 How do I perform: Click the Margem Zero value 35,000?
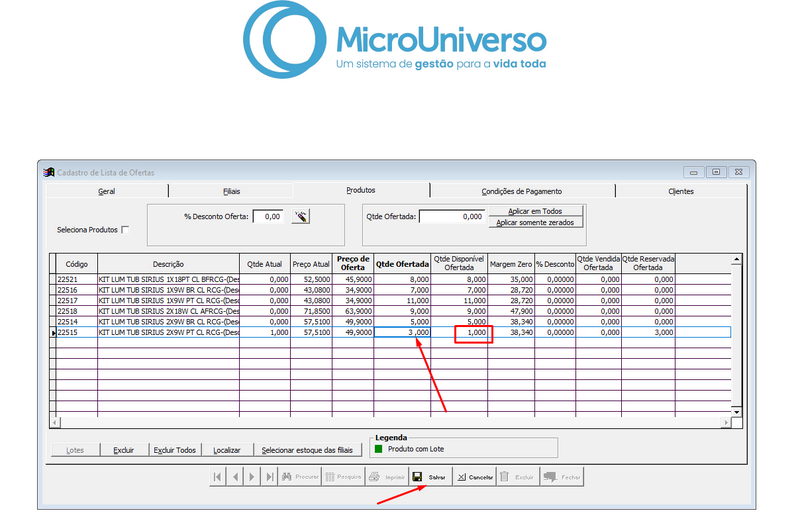coord(511,280)
